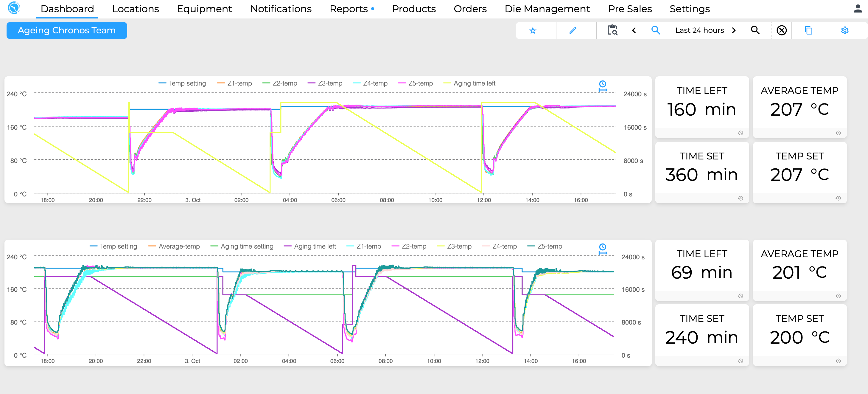Toggle Z5-temp series in bottom chart legend
The height and width of the screenshot is (394, 868).
click(545, 246)
